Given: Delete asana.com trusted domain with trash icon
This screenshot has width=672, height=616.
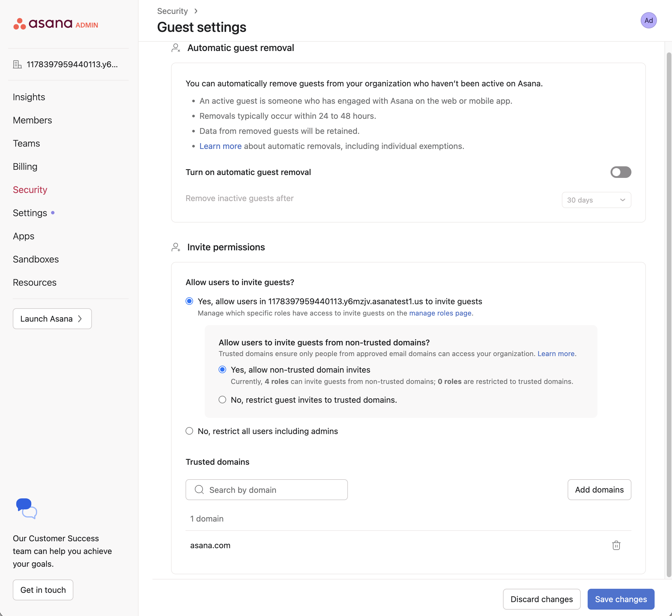Looking at the screenshot, I should click(x=616, y=545).
